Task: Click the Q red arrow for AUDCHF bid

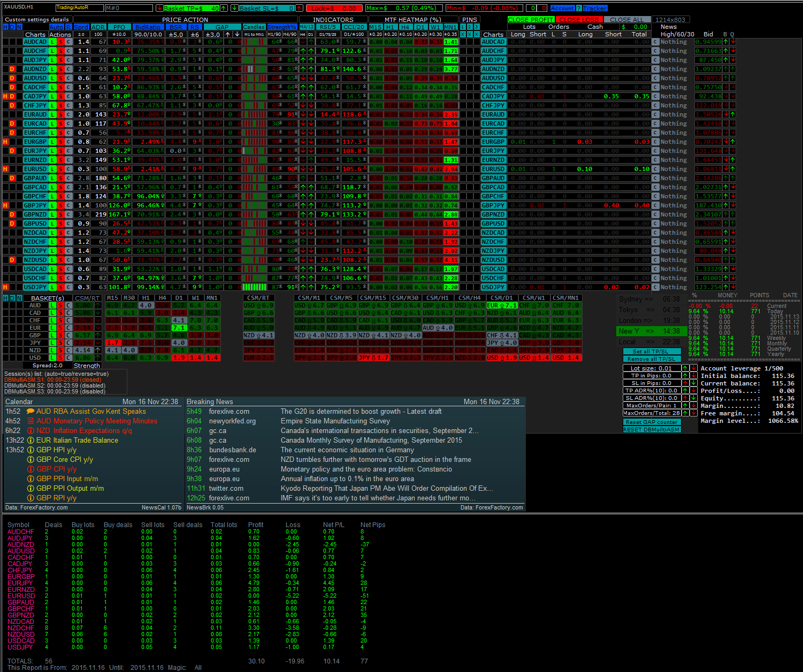Action: pos(732,51)
